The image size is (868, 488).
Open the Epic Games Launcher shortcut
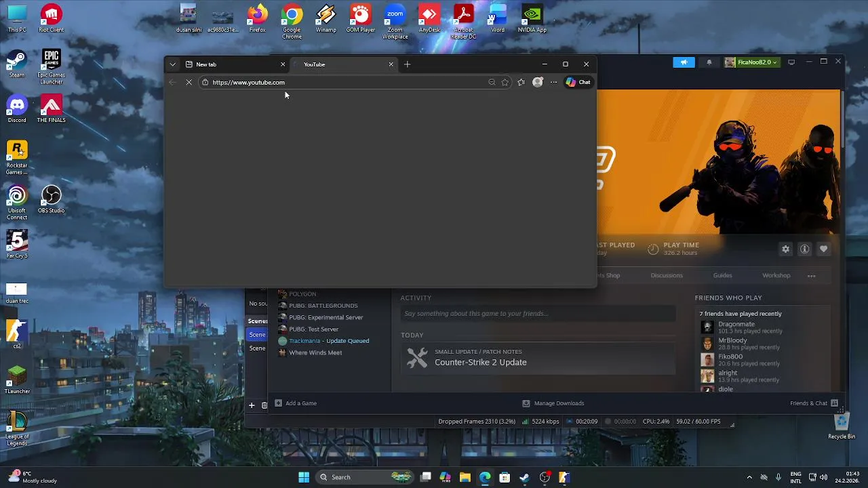[x=51, y=67]
